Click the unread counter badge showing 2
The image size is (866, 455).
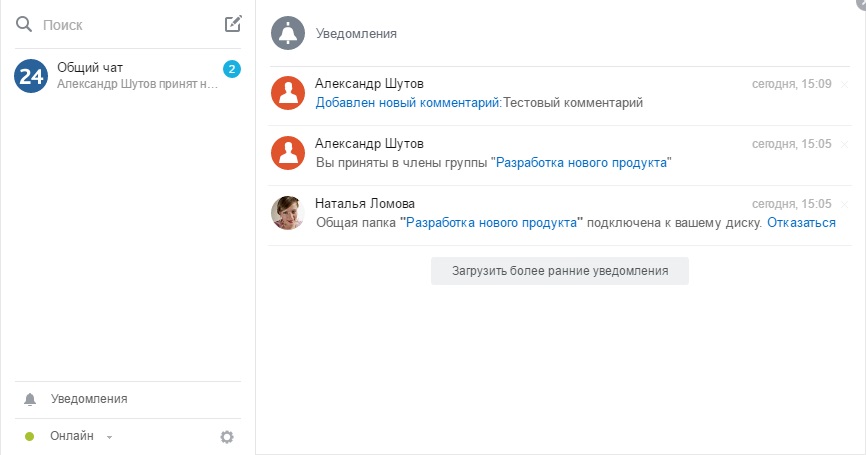pos(232,69)
